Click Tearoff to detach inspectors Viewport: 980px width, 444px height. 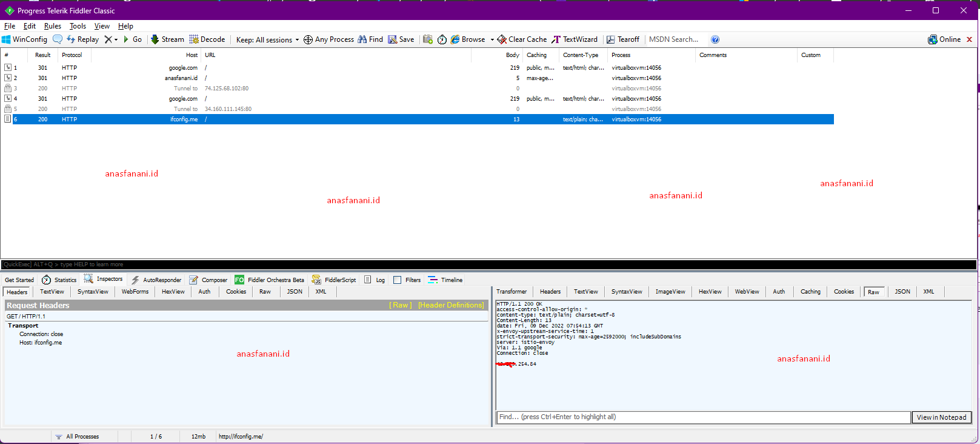coord(623,39)
